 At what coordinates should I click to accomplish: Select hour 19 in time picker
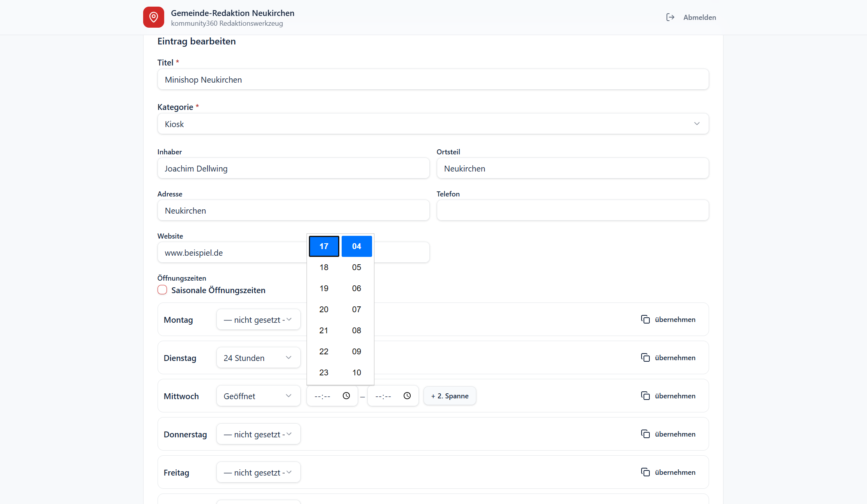click(324, 288)
